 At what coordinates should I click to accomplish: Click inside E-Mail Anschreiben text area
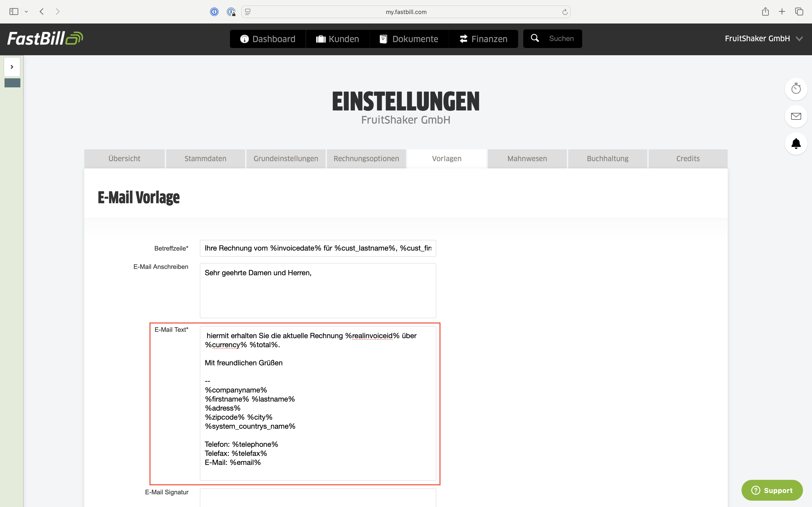(x=317, y=290)
